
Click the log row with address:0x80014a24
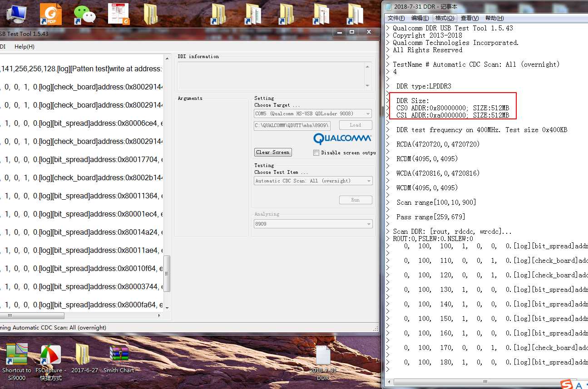tap(82, 232)
